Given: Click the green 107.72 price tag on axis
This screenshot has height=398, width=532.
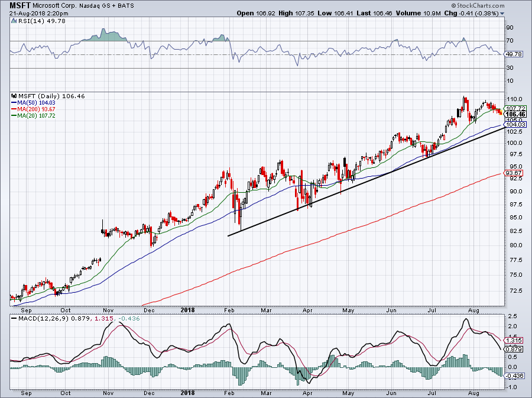Looking at the screenshot, I should click(515, 109).
